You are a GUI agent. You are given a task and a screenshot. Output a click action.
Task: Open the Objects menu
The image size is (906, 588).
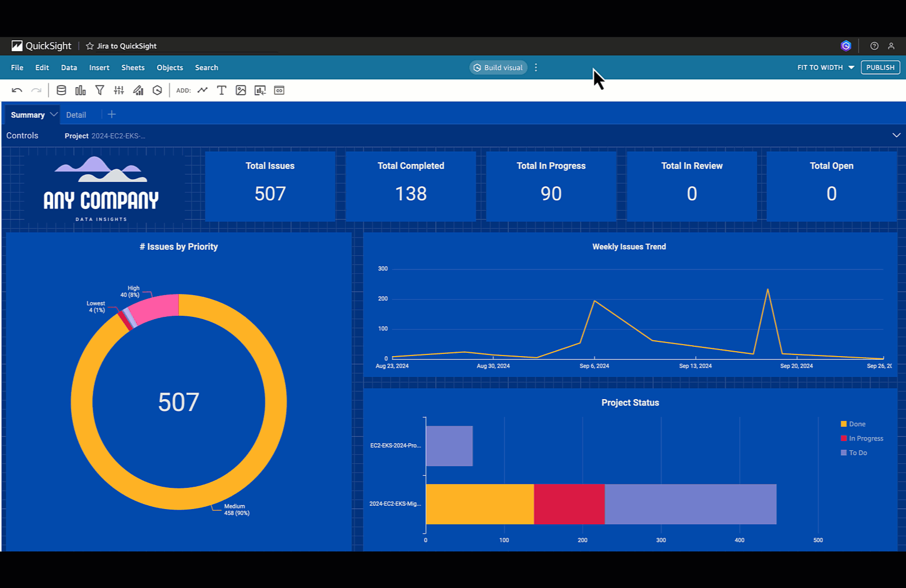pos(170,68)
